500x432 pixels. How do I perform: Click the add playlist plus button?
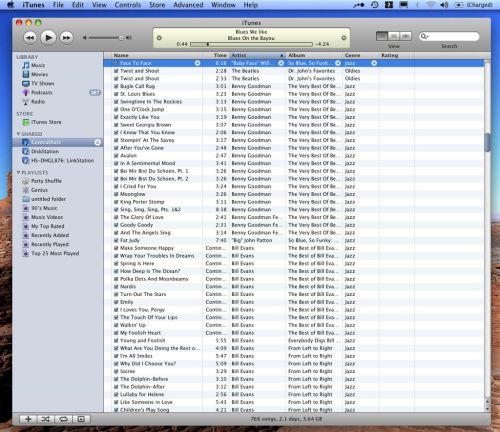point(28,419)
